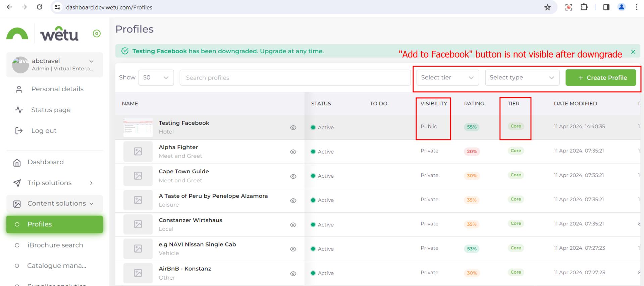Toggle eye icon for Testing Facebook
The height and width of the screenshot is (286, 644).
point(293,128)
